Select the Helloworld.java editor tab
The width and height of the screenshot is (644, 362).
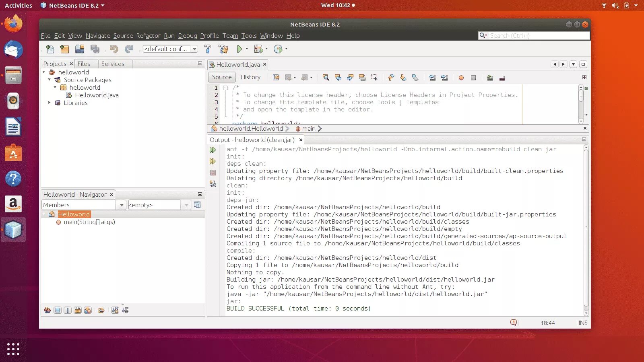pyautogui.click(x=238, y=64)
